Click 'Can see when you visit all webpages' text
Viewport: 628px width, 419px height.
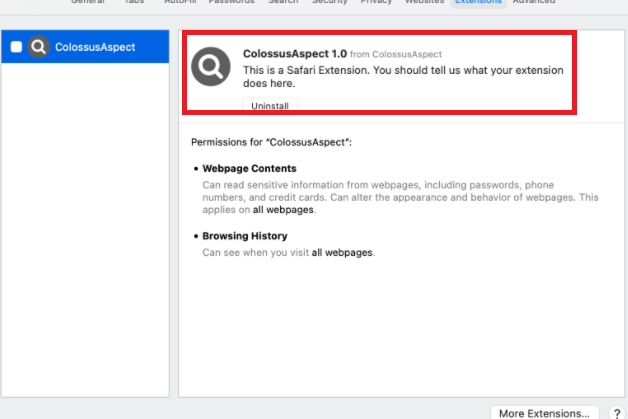(x=288, y=252)
